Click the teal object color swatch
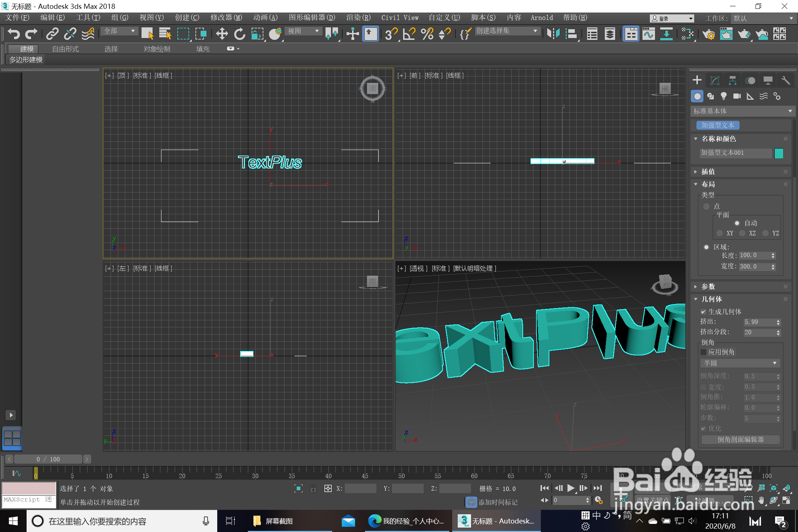798x532 pixels. tap(779, 153)
